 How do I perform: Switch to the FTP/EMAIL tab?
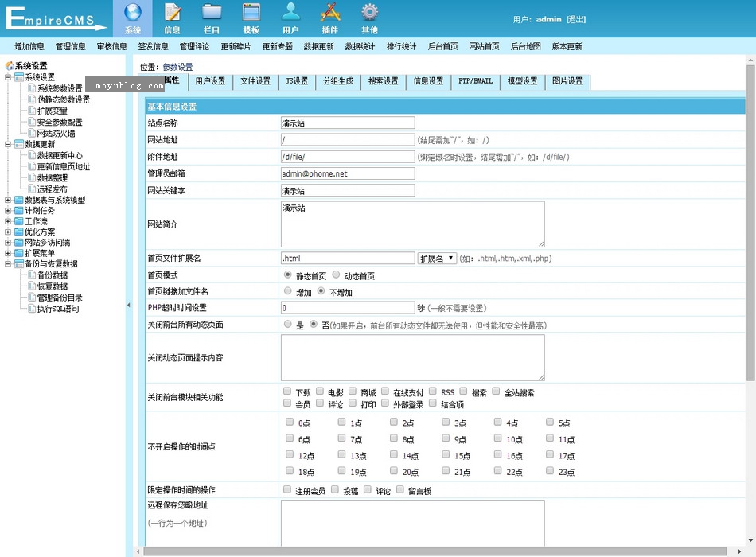coord(475,81)
